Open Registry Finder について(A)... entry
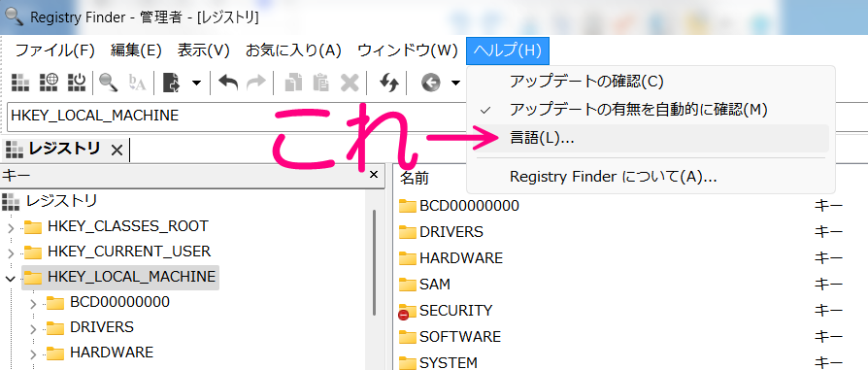This screenshot has width=868, height=370. [650, 178]
